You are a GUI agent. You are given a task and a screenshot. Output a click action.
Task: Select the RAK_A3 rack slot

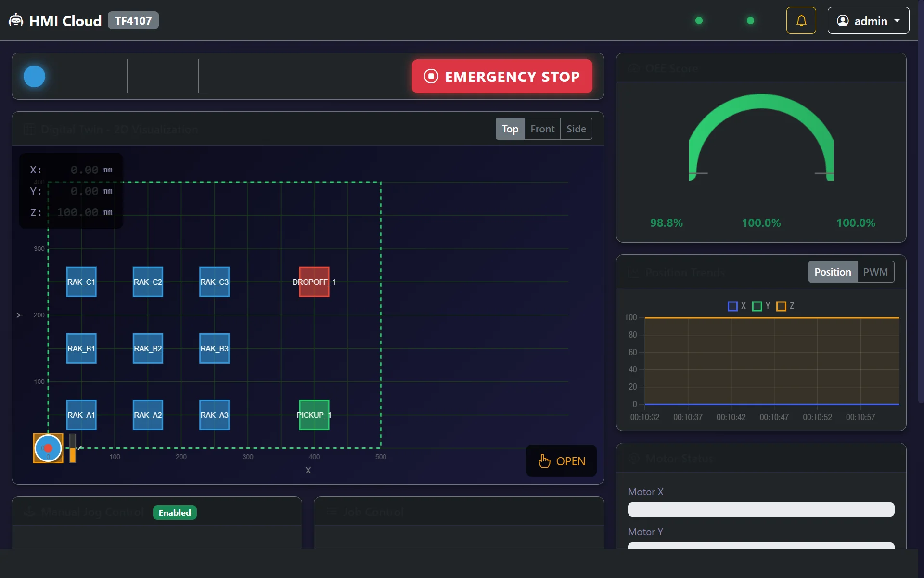215,415
